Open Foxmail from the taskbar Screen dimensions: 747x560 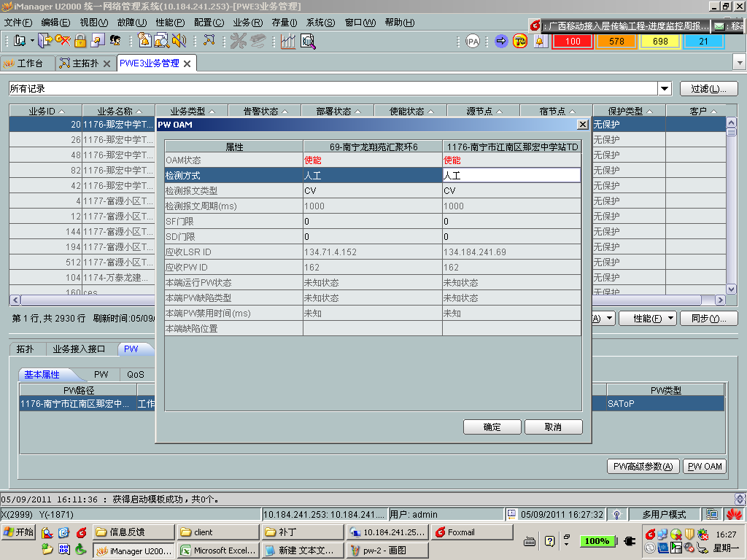471,532
